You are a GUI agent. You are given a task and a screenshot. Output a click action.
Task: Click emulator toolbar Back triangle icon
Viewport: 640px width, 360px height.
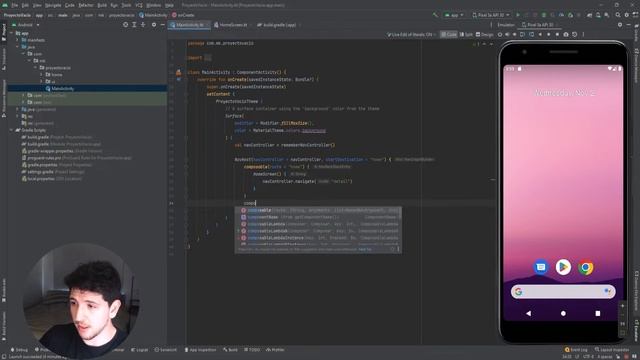540,35
